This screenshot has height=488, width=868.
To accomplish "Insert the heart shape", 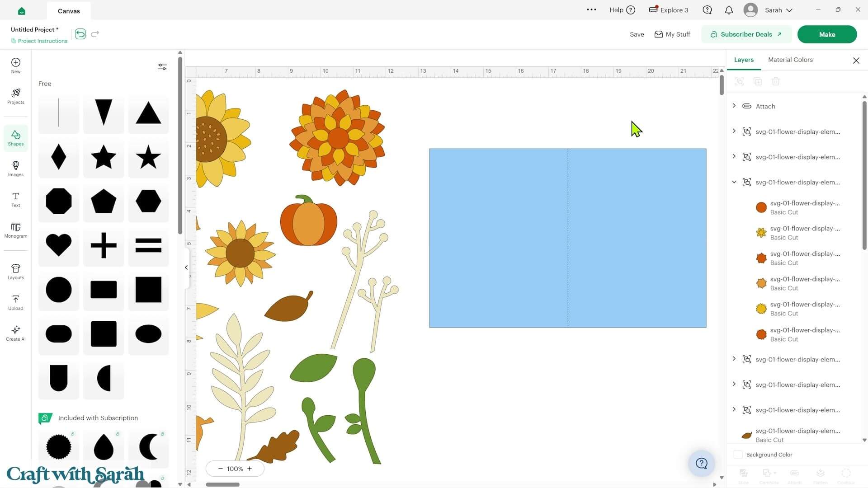I will pyautogui.click(x=59, y=245).
